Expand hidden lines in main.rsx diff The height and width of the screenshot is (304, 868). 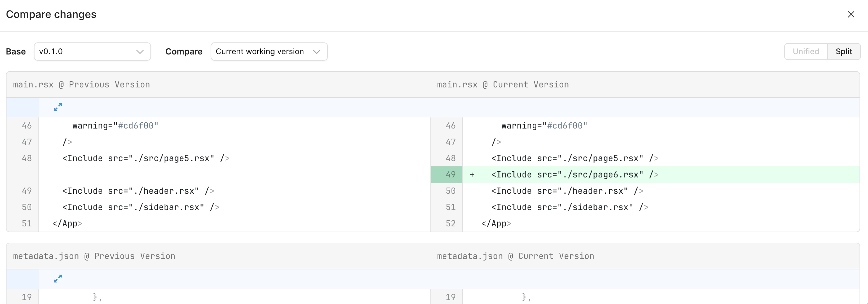[58, 107]
